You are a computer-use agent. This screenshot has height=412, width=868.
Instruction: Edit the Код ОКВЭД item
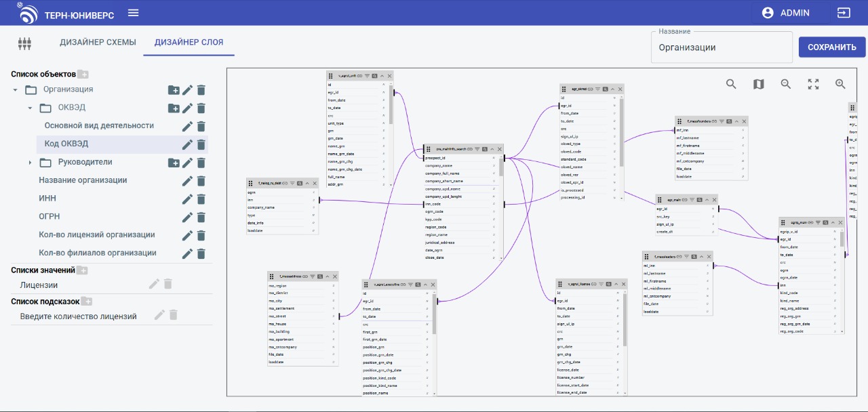coord(187,144)
